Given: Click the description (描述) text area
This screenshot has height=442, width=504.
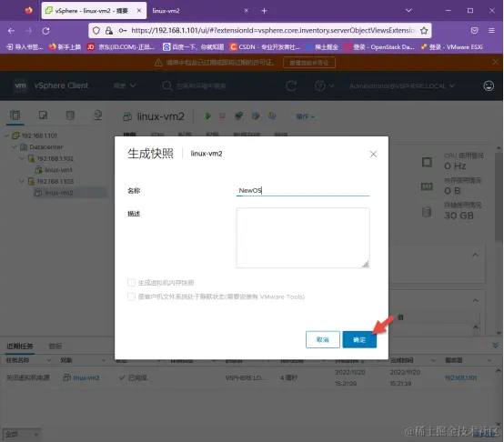Looking at the screenshot, I should (303, 237).
